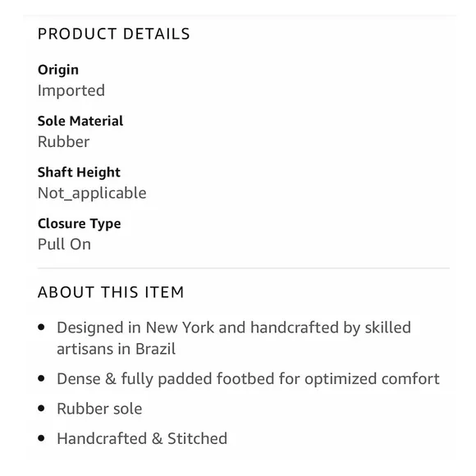476x476 pixels.
Task: Click the Not_applicable shaft height value
Action: (x=92, y=193)
